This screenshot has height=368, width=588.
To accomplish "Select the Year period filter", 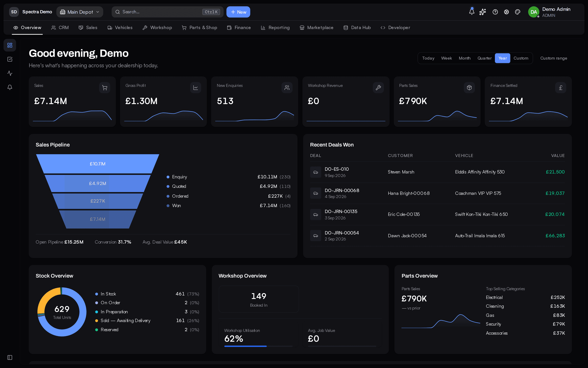I will [x=502, y=58].
